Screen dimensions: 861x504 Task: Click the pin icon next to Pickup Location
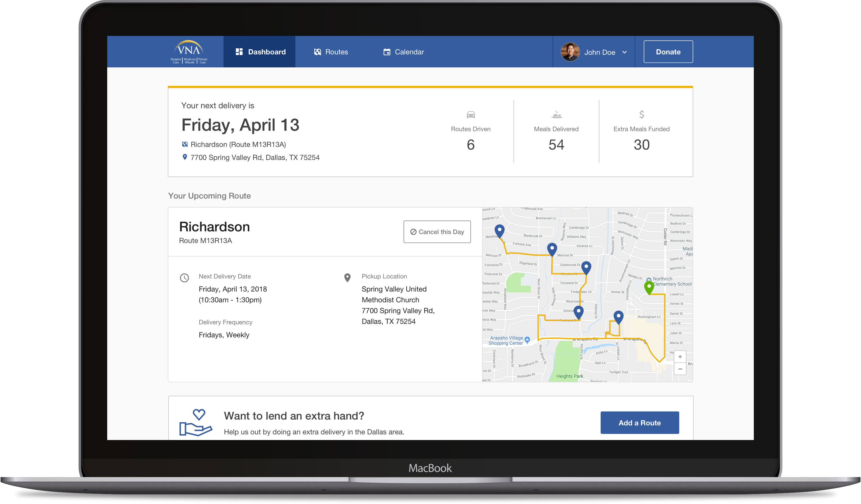[347, 278]
